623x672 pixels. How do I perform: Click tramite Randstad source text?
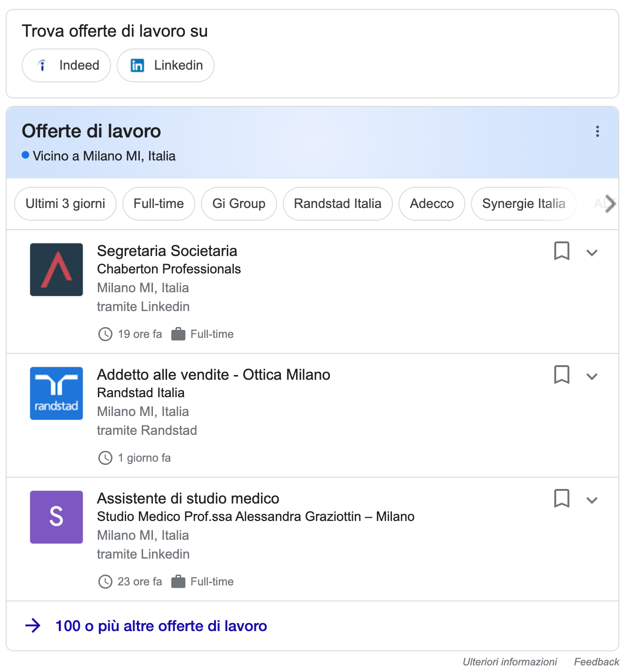pos(147,431)
